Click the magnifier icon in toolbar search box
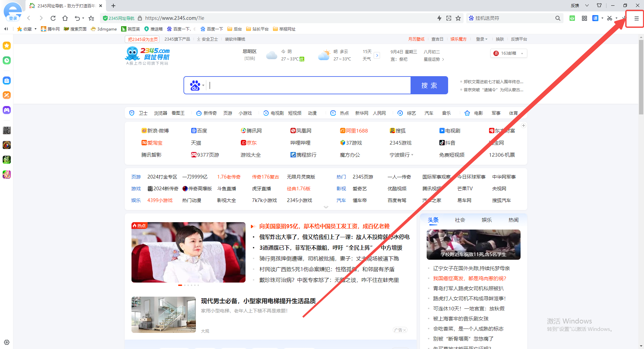This screenshot has width=644, height=349. (x=558, y=18)
